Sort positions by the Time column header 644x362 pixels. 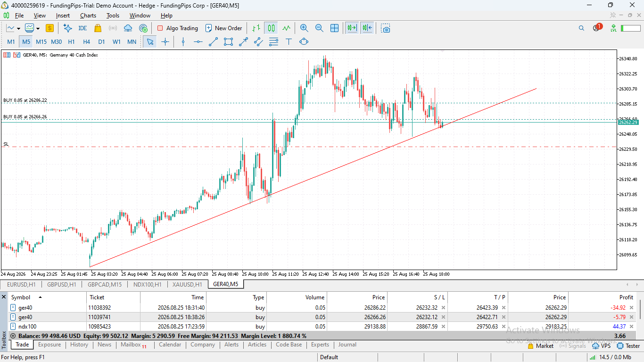click(x=173, y=297)
